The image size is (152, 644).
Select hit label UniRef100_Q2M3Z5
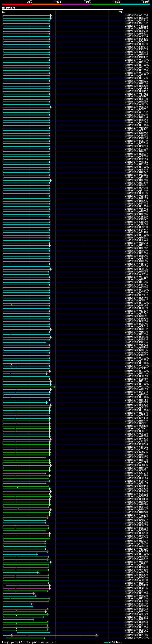(x=136, y=337)
